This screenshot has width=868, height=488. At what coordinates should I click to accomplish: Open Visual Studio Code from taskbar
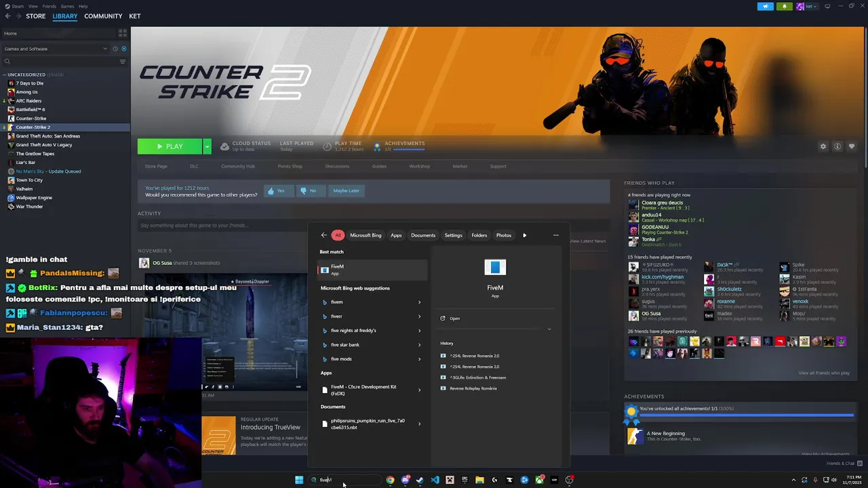point(435,480)
